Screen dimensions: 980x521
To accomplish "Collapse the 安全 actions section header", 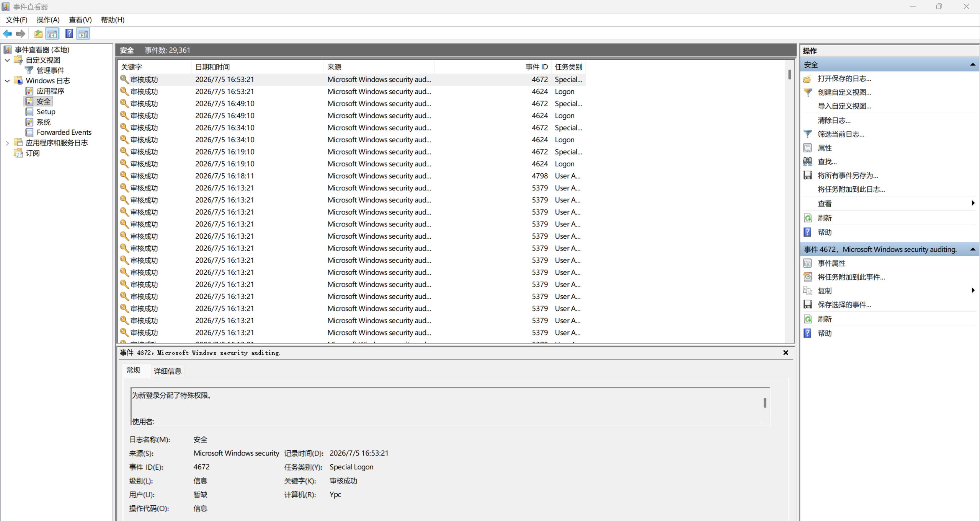I will click(972, 65).
